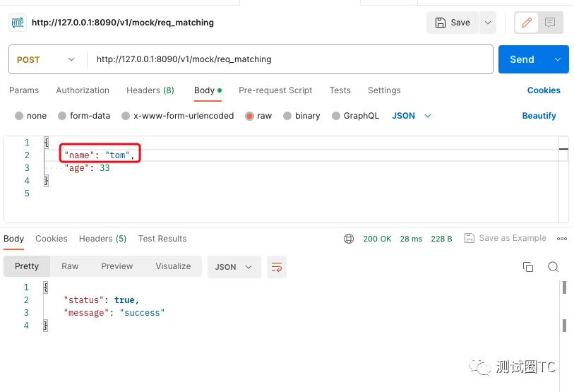Search the response with magnifier icon
The width and height of the screenshot is (574, 392).
(553, 267)
